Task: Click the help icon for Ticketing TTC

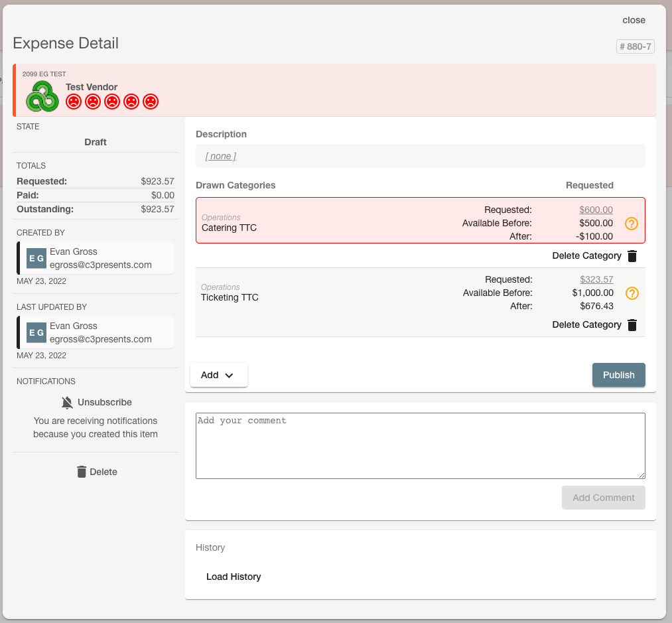Action: [632, 293]
